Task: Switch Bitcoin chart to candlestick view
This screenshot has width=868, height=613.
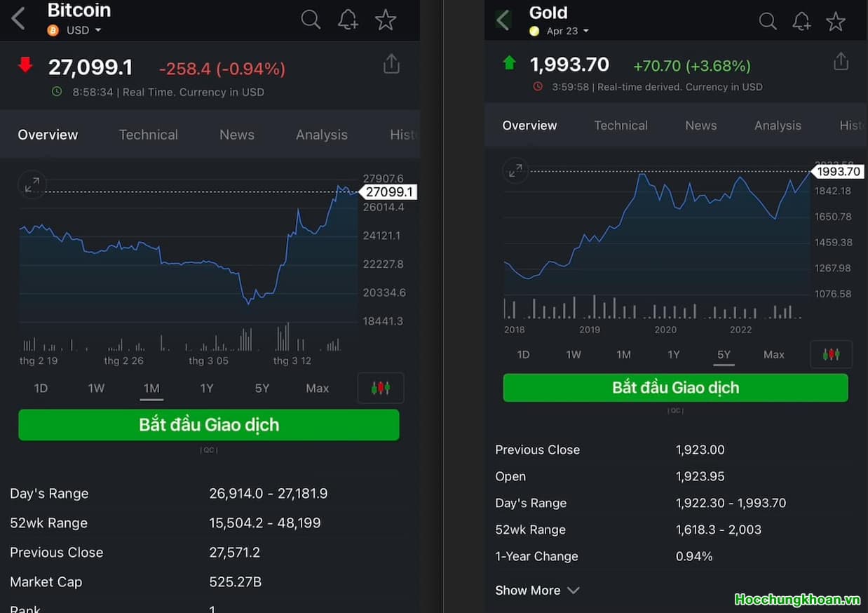Action: coord(381,388)
